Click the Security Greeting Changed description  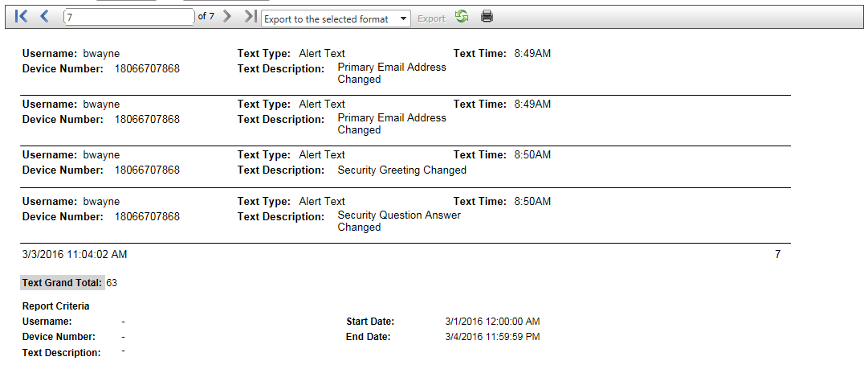pyautogui.click(x=401, y=170)
